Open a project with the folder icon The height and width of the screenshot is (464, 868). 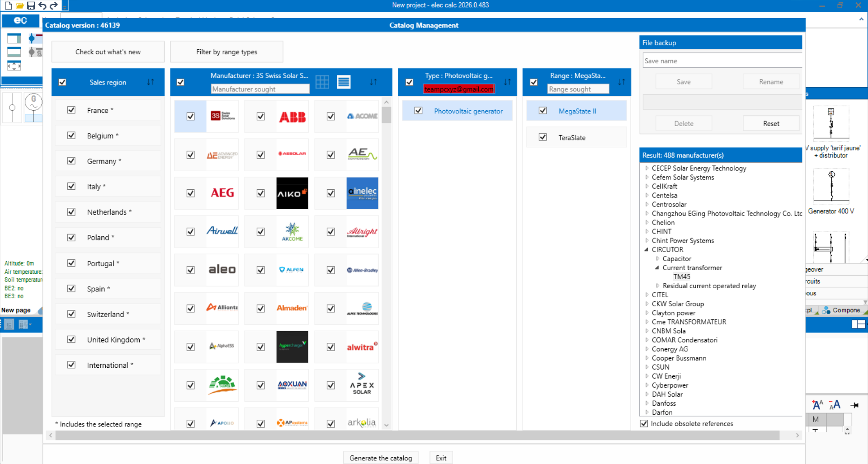pyautogui.click(x=19, y=5)
